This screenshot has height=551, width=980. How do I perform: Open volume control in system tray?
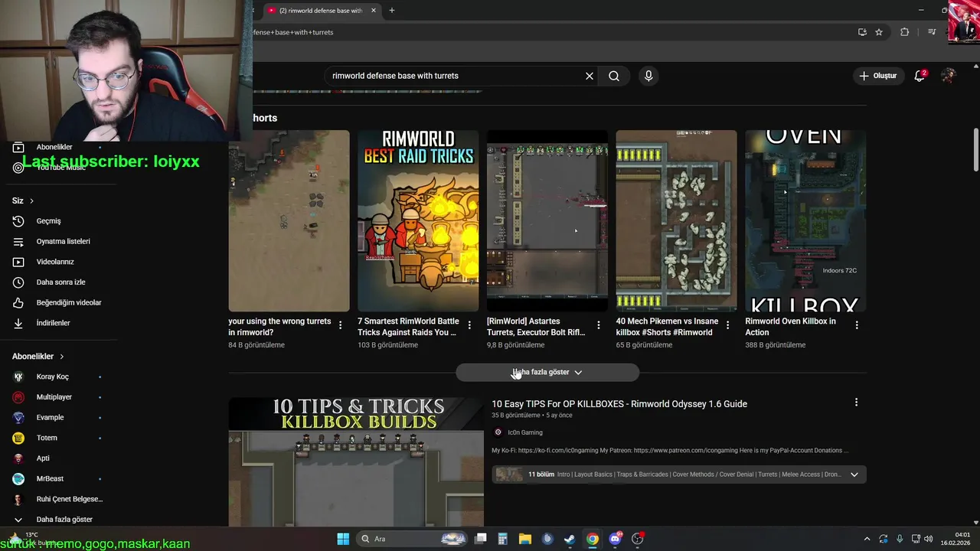[x=928, y=539]
